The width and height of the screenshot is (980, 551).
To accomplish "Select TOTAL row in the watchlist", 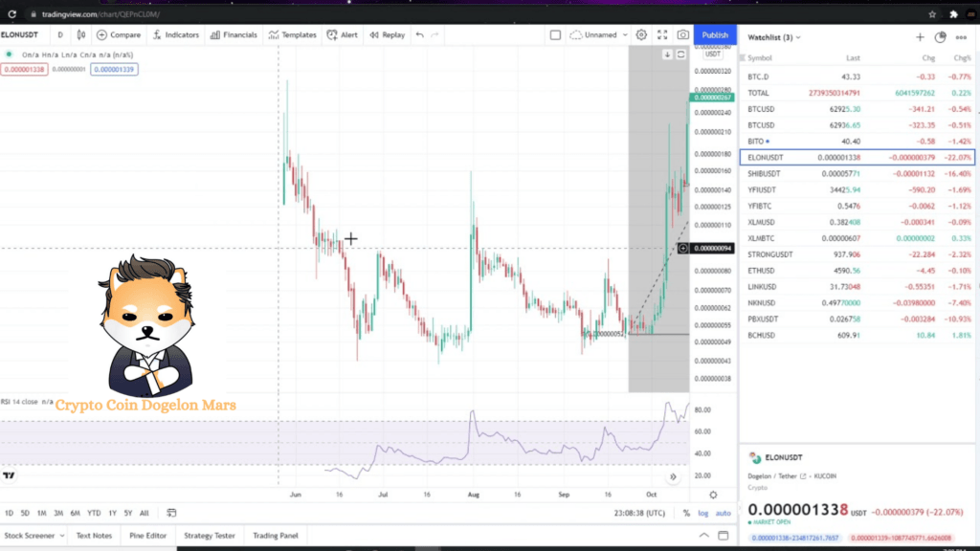I will click(x=857, y=93).
